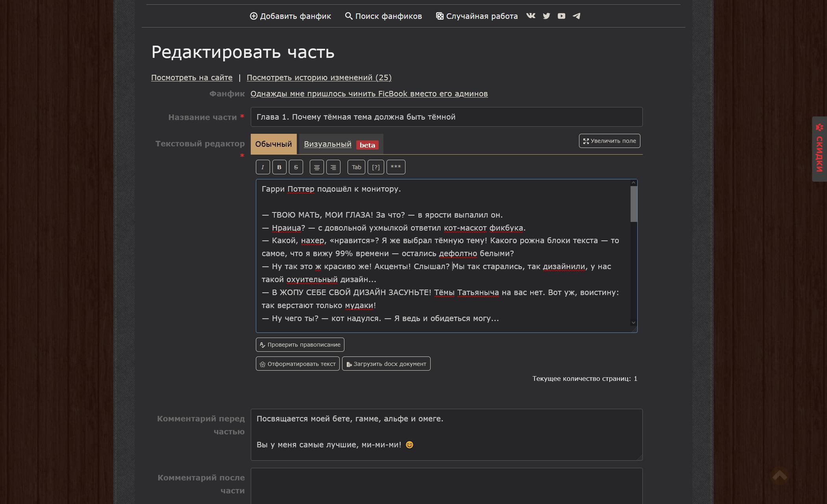Open the YouTube channel icon
The width and height of the screenshot is (827, 504).
click(561, 16)
